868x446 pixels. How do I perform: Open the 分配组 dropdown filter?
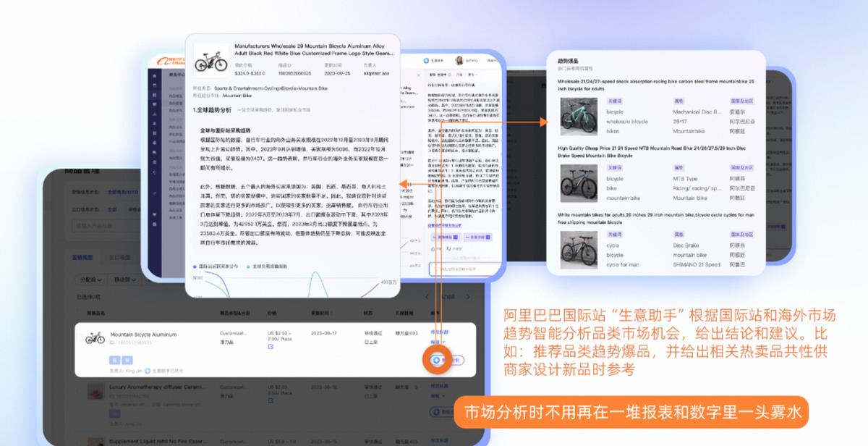(89, 280)
